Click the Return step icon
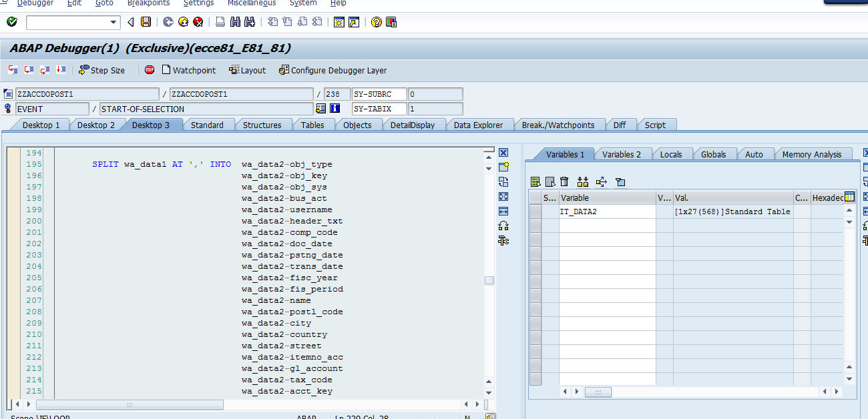This screenshot has height=419, width=868. pyautogui.click(x=44, y=69)
